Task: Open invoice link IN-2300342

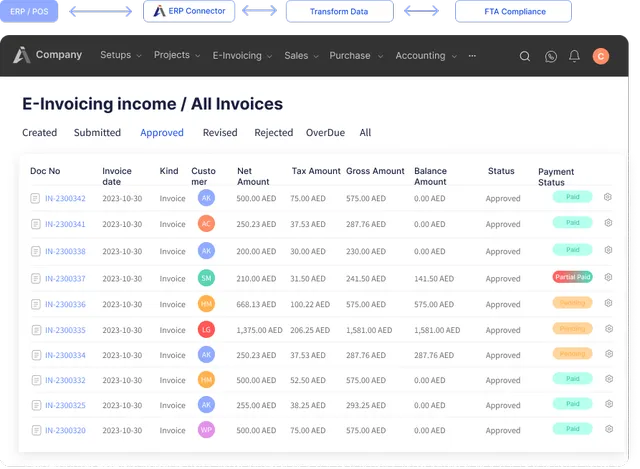Action: click(65, 198)
